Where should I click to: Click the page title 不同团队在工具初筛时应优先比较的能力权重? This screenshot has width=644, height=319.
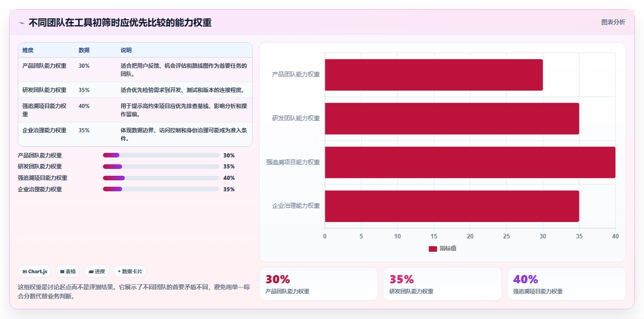click(120, 23)
